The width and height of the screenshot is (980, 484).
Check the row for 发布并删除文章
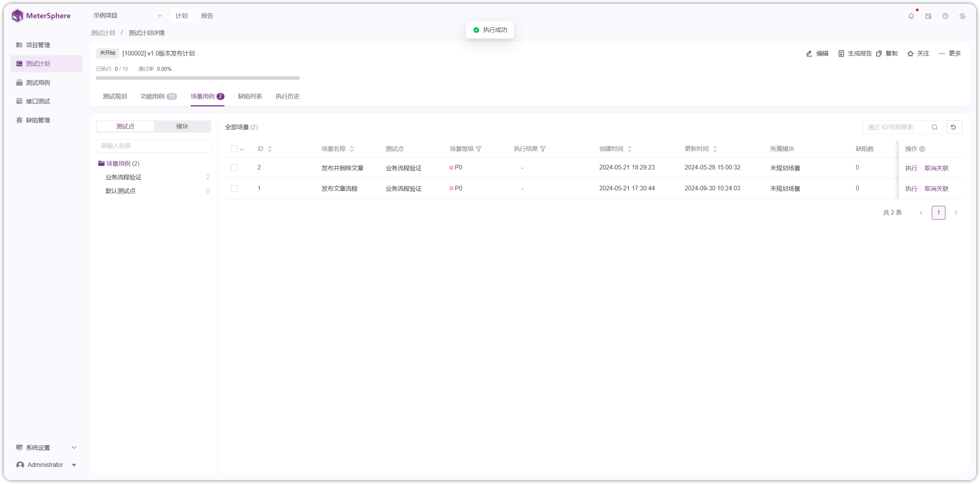click(x=234, y=168)
